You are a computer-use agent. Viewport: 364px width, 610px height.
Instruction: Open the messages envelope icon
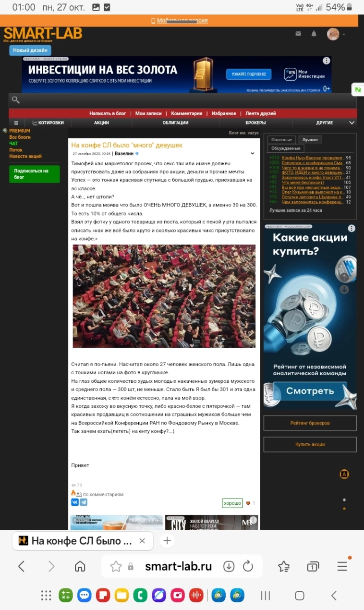coord(298,34)
